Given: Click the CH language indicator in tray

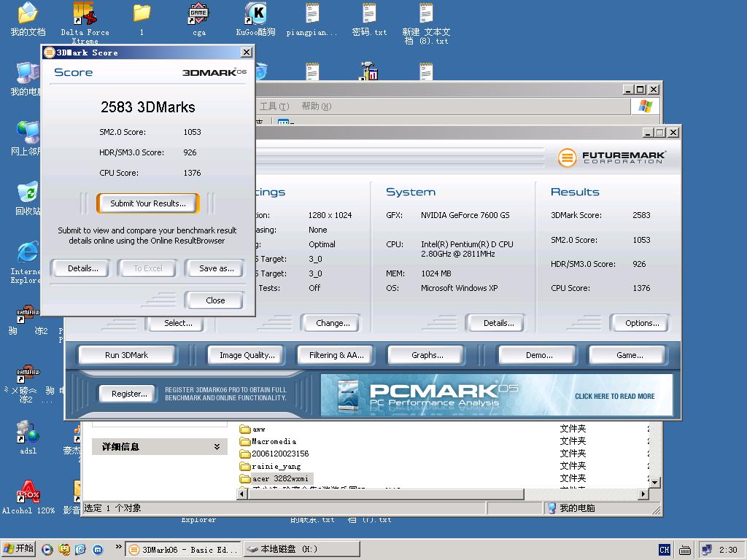Looking at the screenshot, I should (664, 550).
